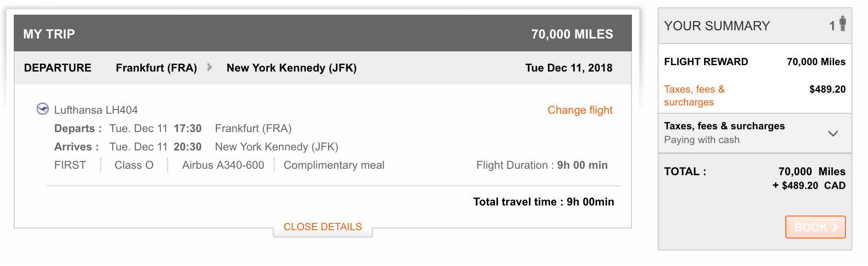Click the Class O fare label
Image resolution: width=868 pixels, height=266 pixels.
[x=134, y=165]
